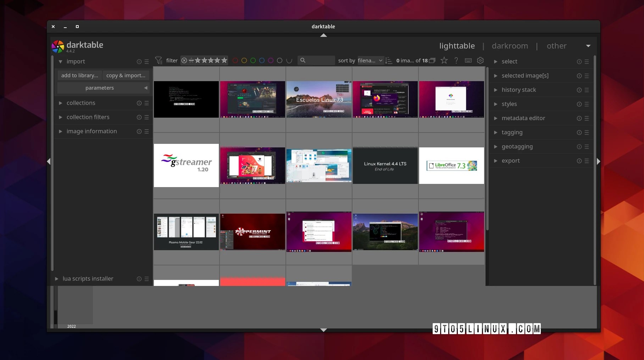
Task: Click the add to library button
Action: (79, 75)
